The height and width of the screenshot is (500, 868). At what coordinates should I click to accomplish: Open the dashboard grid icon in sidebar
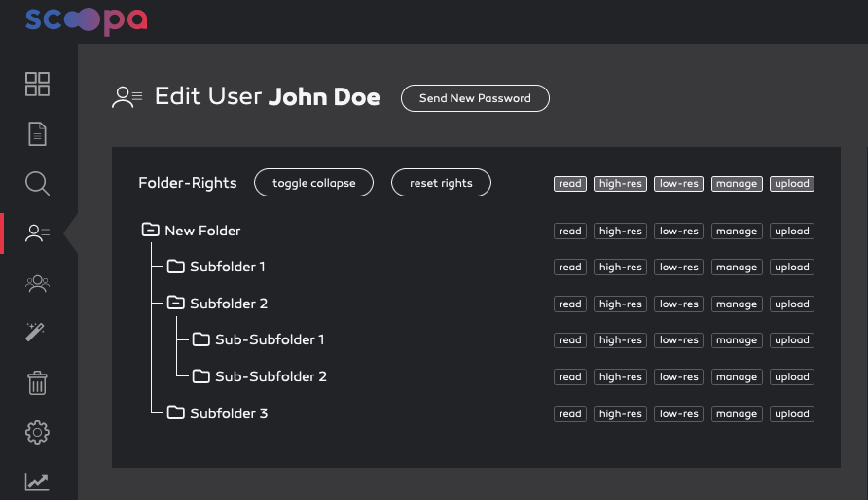pyautogui.click(x=37, y=84)
